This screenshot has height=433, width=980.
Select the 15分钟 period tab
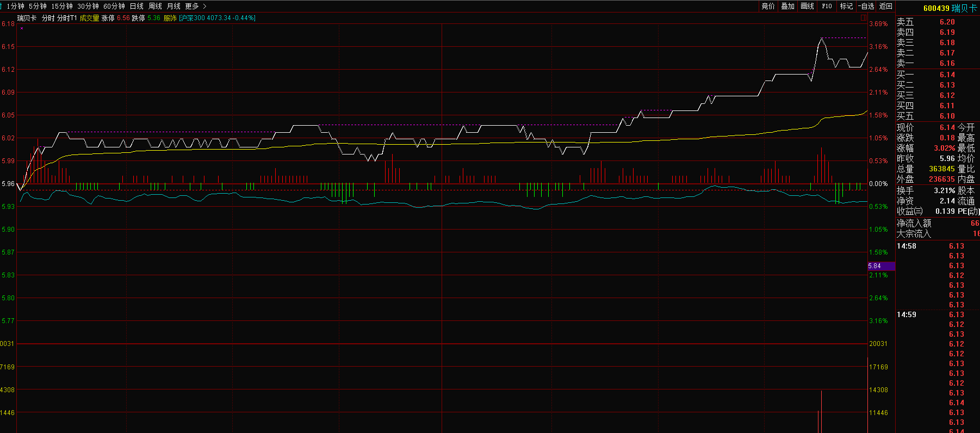click(62, 6)
